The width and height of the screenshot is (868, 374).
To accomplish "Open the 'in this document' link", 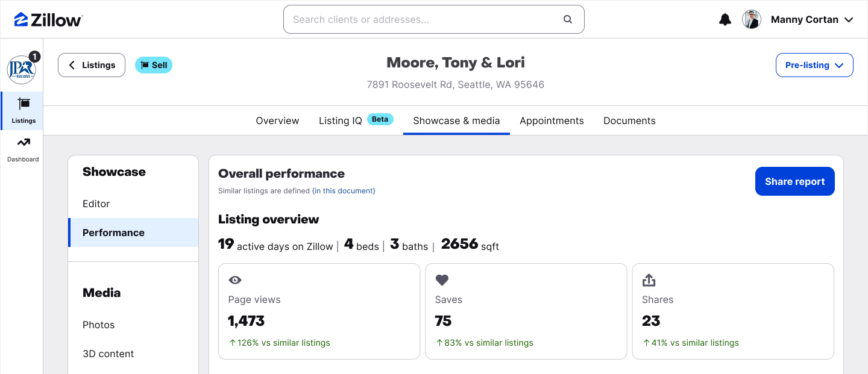I will [x=344, y=191].
